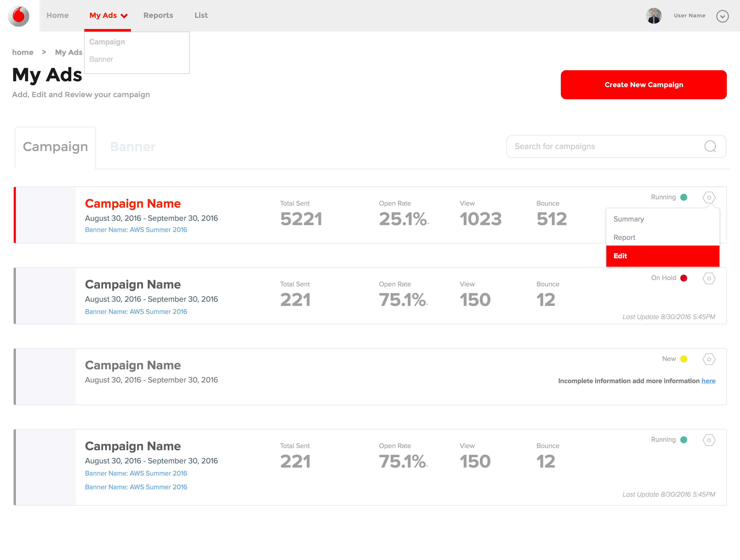This screenshot has height=560, width=740.
Task: Go to Home in the top nav
Action: (x=58, y=15)
